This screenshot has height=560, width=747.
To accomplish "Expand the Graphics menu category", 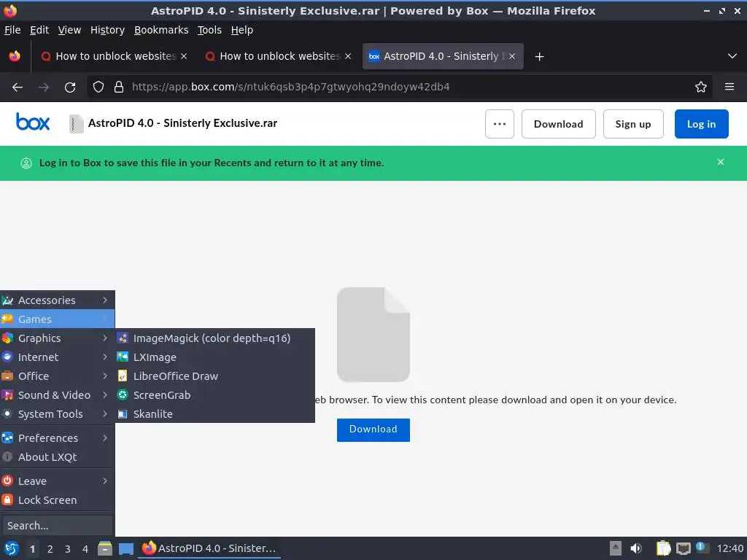I will (57, 338).
